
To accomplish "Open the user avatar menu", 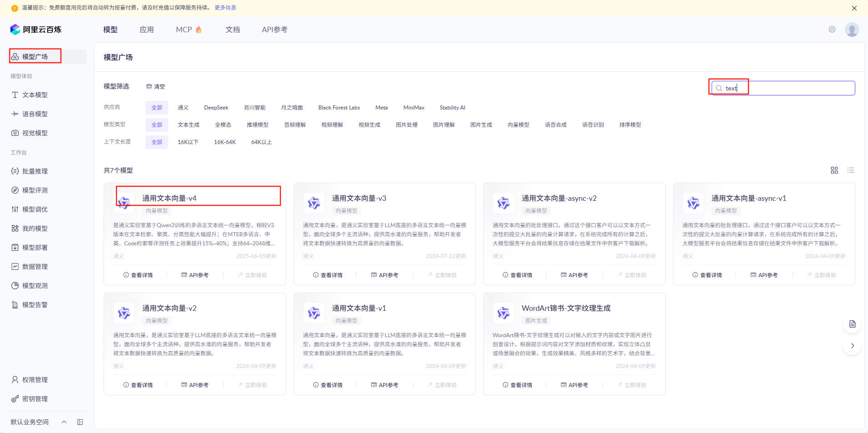I will pos(852,30).
